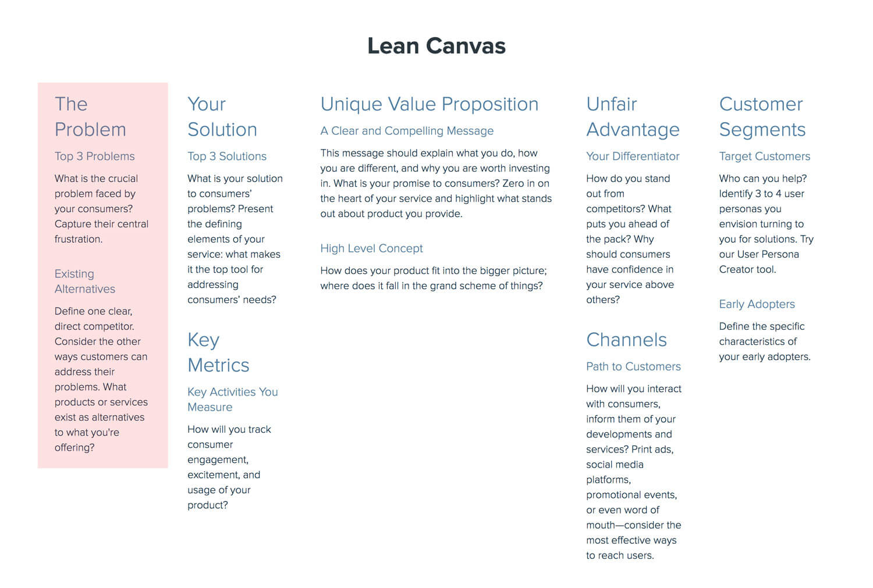Viewport: 873px width, 588px height.
Task: Select the Key Metrics heading
Action: tap(218, 352)
